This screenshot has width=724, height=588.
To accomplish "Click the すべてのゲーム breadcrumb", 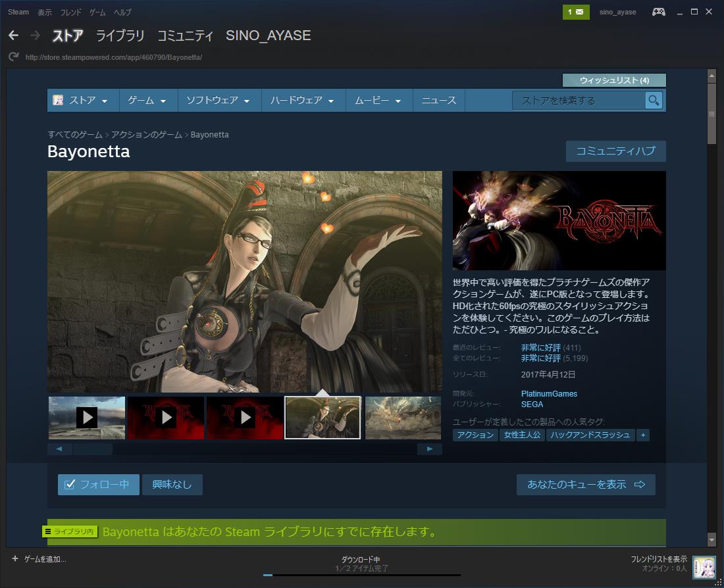I will [x=75, y=135].
